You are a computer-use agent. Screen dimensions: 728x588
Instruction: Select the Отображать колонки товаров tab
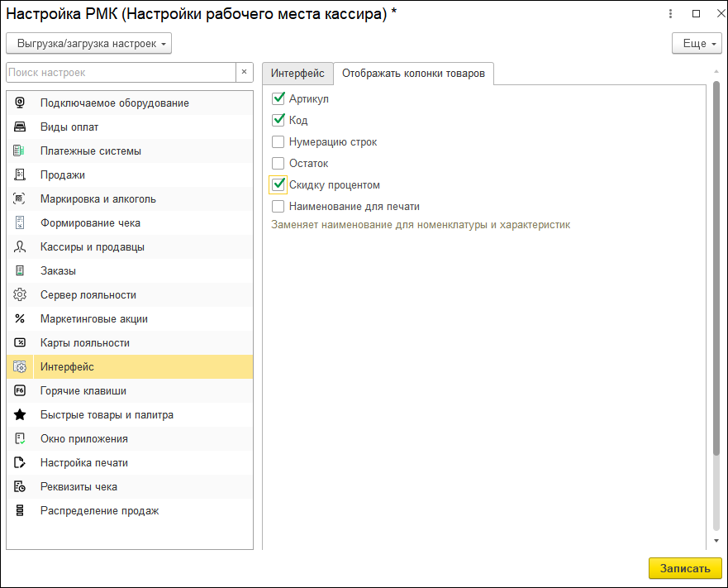tap(413, 74)
